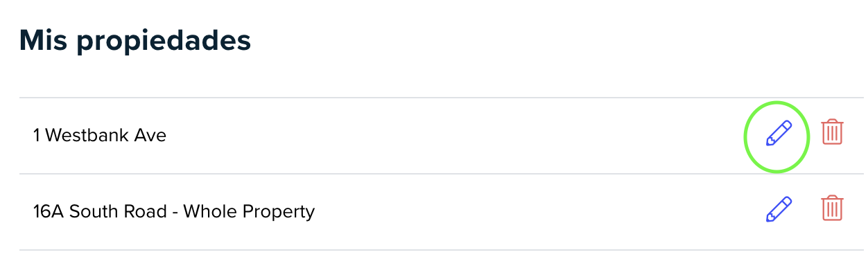Select the red trash icon beside 1 Westbank Ave
868x259 pixels.
pyautogui.click(x=832, y=132)
